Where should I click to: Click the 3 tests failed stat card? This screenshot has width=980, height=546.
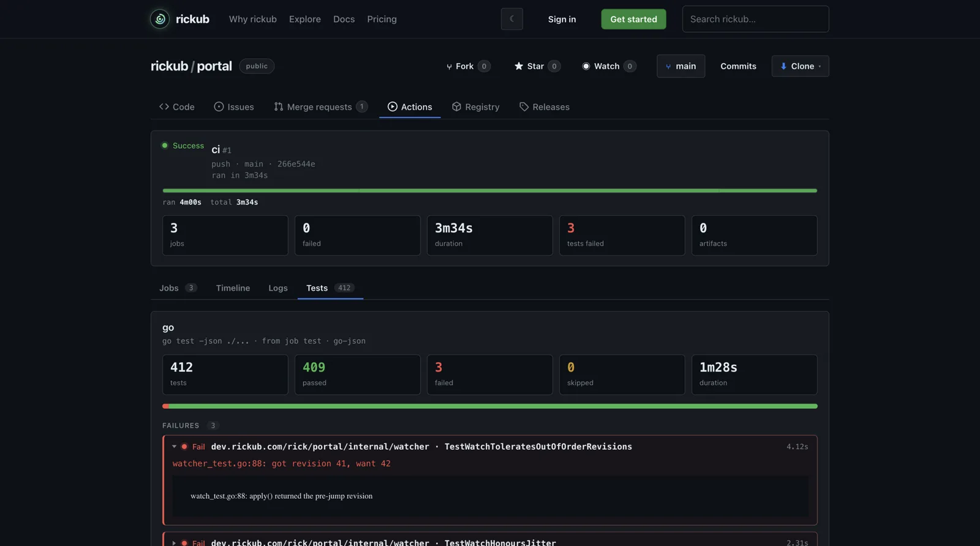pyautogui.click(x=622, y=235)
